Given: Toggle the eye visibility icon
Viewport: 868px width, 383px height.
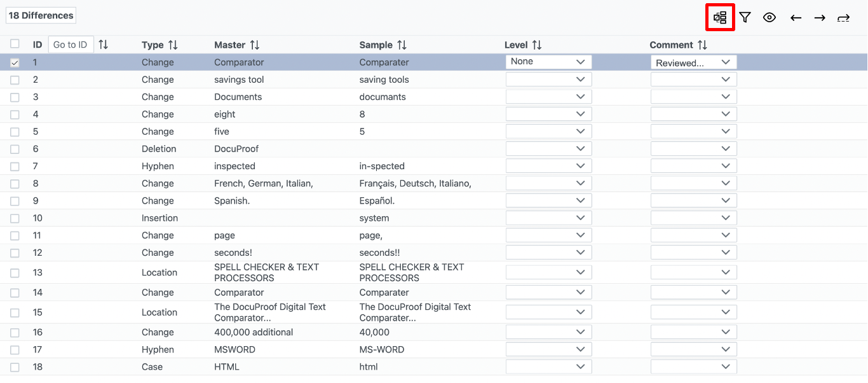Looking at the screenshot, I should click(x=770, y=18).
